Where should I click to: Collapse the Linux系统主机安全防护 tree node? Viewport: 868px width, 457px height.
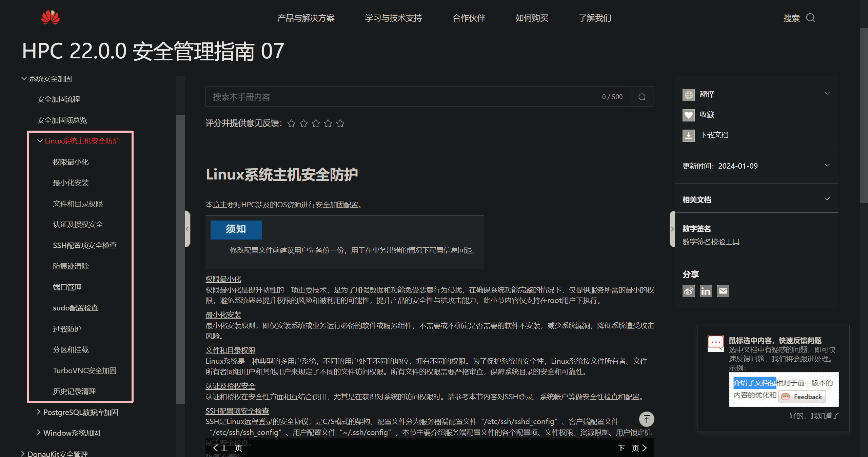[x=40, y=141]
